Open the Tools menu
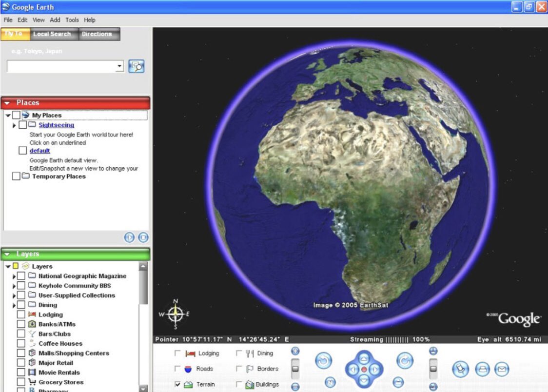The height and width of the screenshot is (392, 548). click(x=72, y=20)
